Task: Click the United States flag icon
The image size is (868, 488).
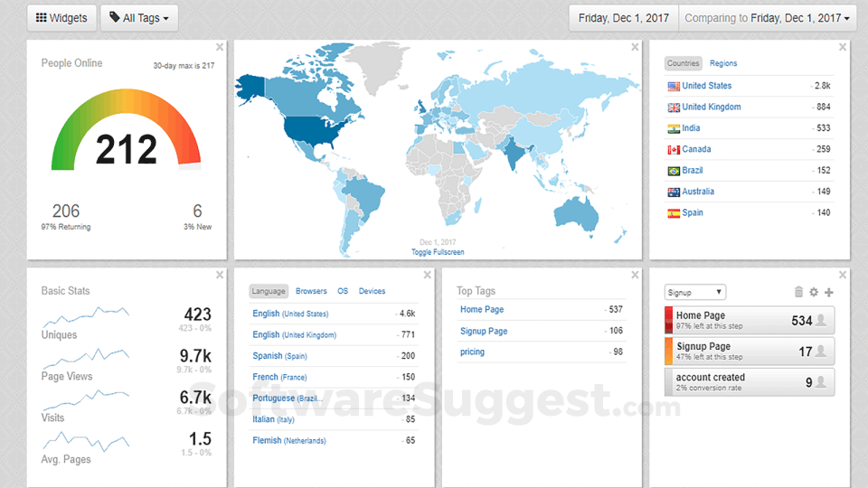Action: 674,87
